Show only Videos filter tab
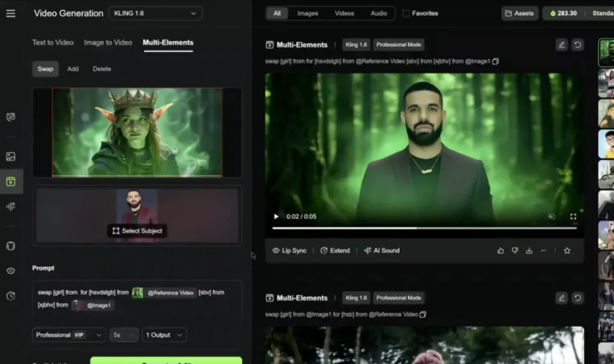This screenshot has width=614, height=364. click(x=344, y=13)
